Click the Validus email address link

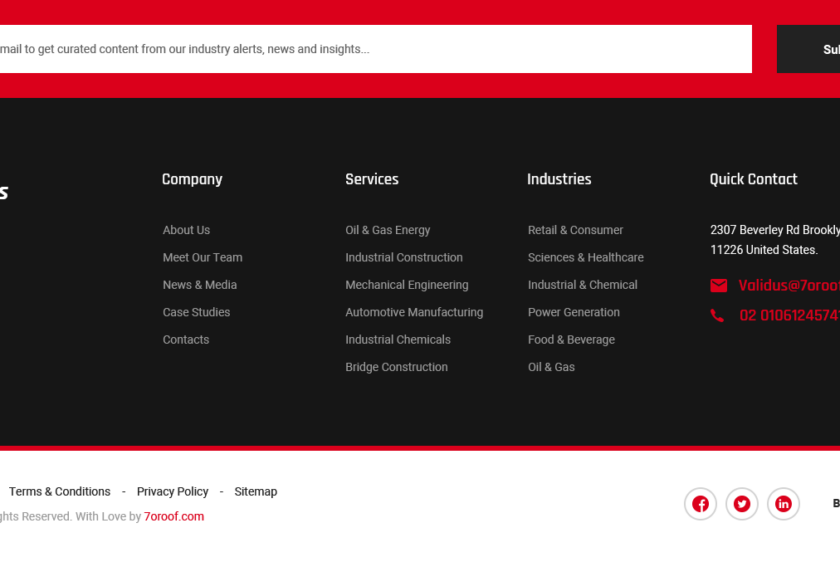789,285
